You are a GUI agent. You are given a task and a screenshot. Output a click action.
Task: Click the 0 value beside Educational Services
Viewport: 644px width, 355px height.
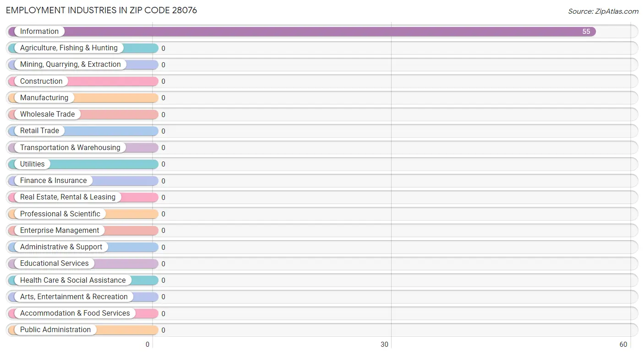pyautogui.click(x=163, y=264)
